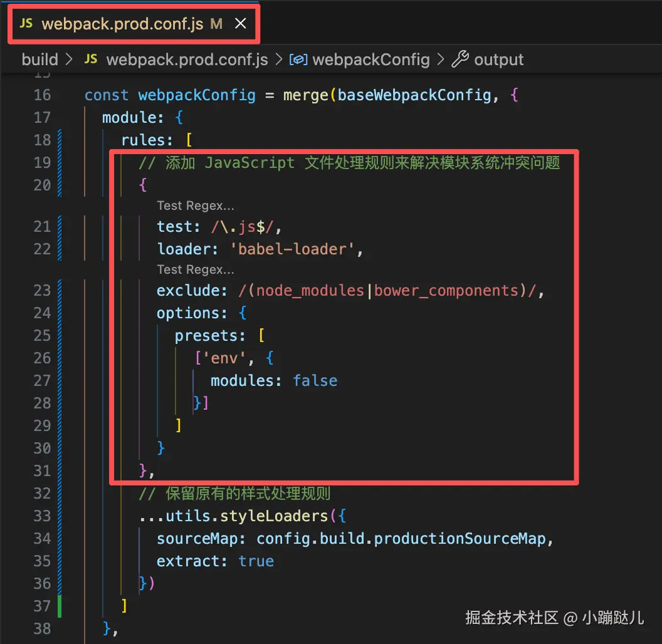This screenshot has height=644, width=662.
Task: Click the Chinese comment on line 19
Action: pyautogui.click(x=350, y=162)
